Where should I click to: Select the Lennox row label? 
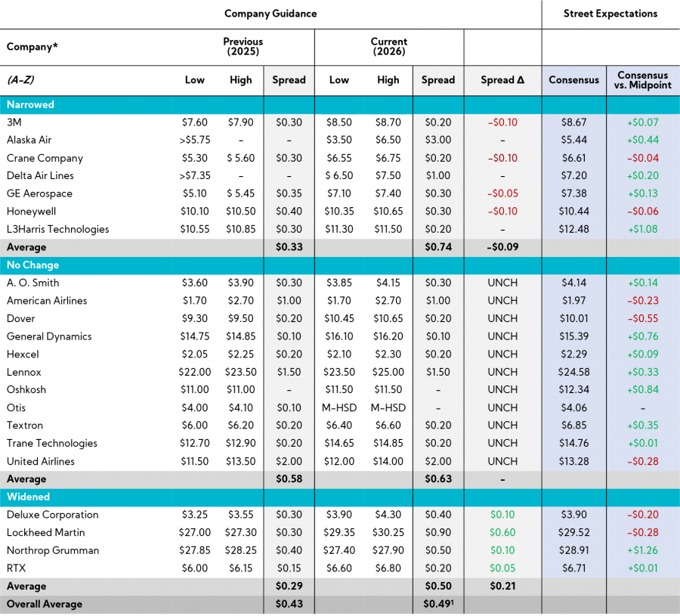[x=24, y=372]
